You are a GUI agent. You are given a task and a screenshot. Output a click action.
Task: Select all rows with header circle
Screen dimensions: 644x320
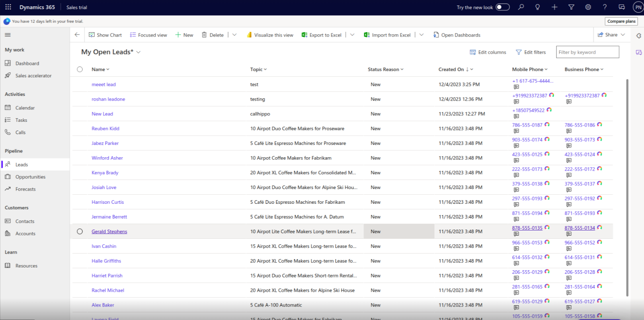click(x=80, y=69)
